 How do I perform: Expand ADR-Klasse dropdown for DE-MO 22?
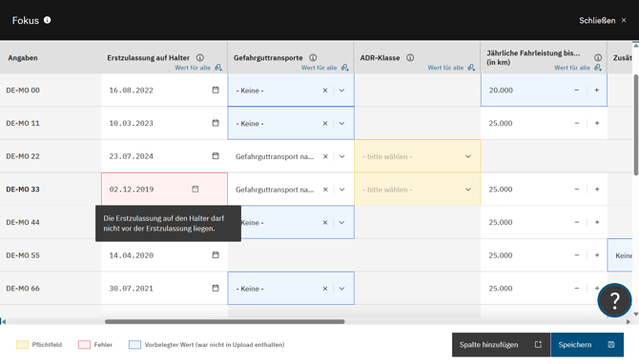coord(468,156)
